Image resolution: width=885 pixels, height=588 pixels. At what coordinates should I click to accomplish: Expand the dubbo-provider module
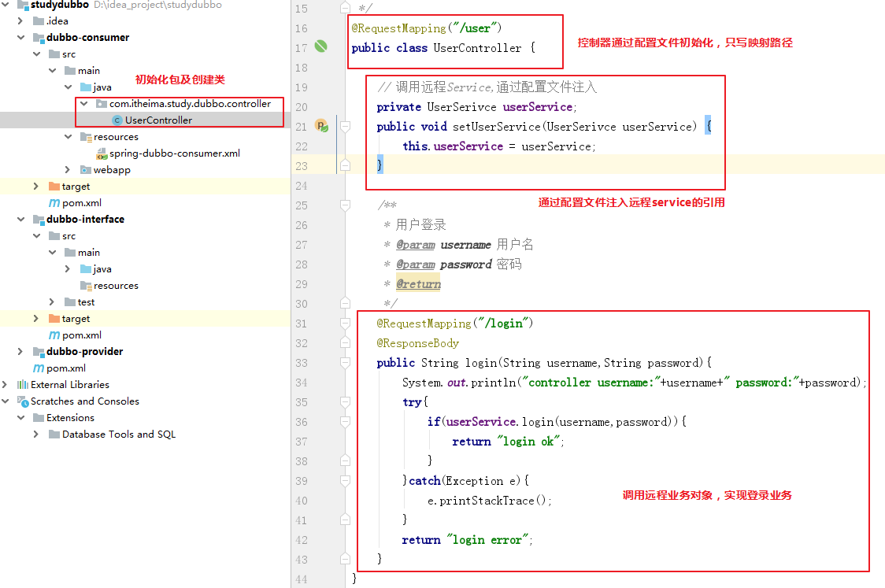pos(20,352)
